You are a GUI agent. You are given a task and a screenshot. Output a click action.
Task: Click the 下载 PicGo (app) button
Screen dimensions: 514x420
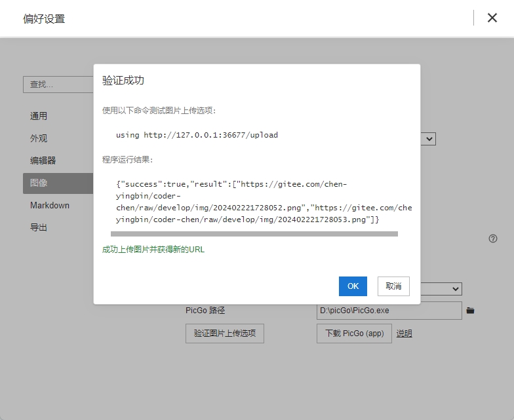(x=354, y=333)
